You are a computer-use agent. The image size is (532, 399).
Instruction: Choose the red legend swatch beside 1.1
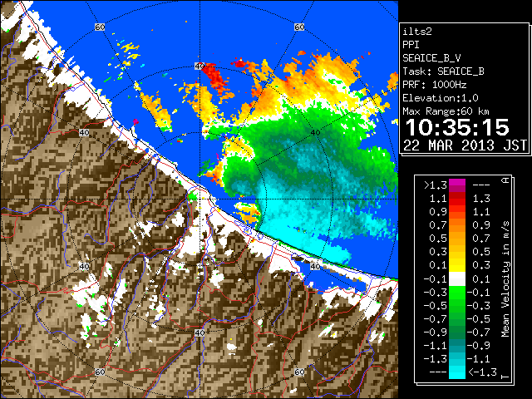(x=457, y=199)
